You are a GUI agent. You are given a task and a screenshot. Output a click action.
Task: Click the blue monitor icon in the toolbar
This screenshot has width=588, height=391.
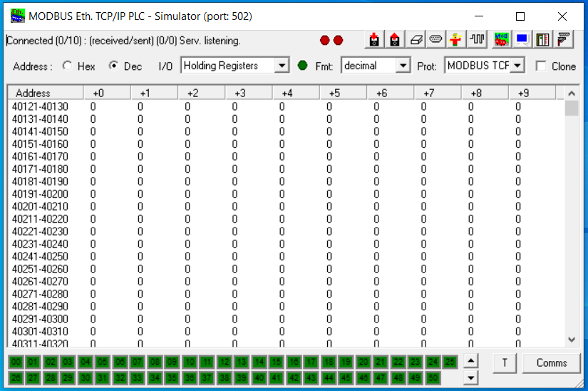click(x=522, y=40)
